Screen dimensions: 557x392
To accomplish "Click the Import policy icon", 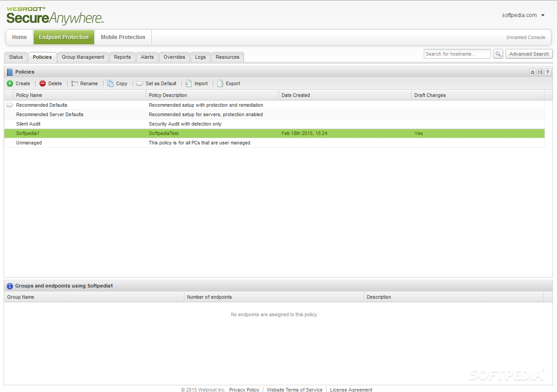I will 189,83.
